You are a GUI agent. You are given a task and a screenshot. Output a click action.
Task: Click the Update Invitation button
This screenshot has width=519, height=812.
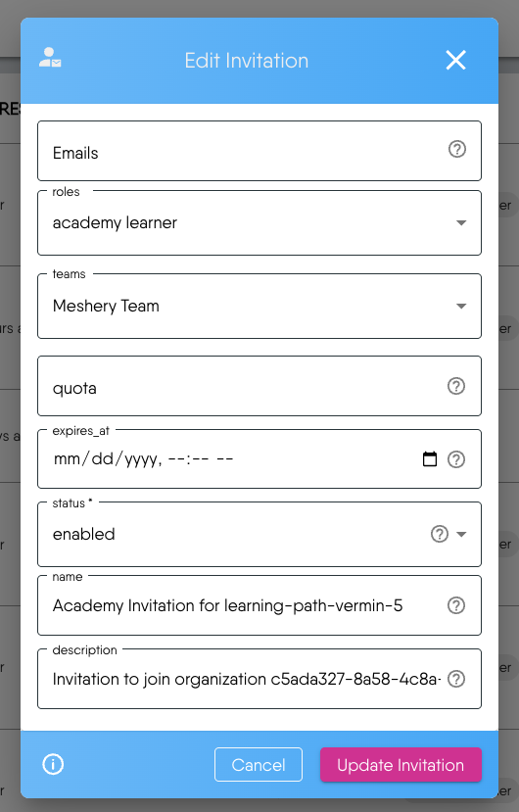[x=401, y=764]
